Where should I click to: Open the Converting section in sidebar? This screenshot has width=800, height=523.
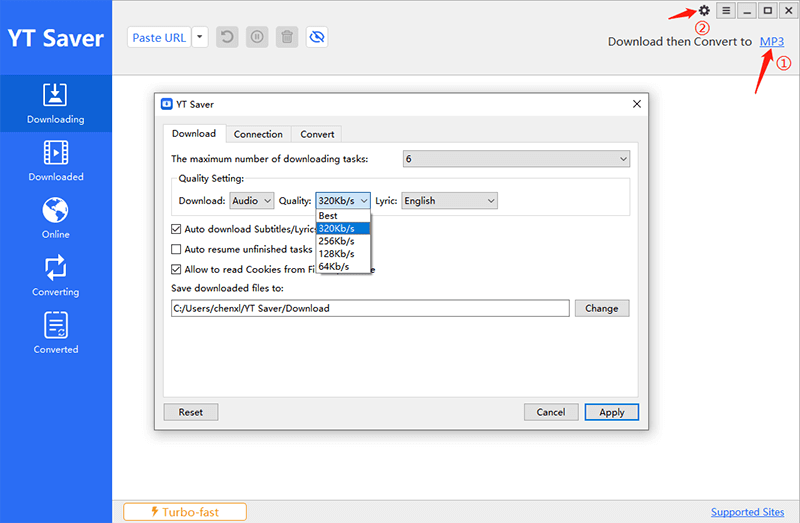pos(56,276)
